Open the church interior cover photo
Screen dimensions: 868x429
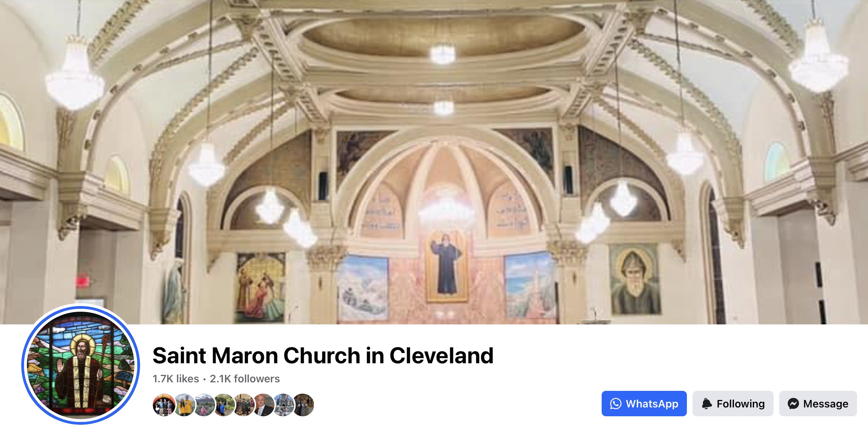[x=434, y=162]
